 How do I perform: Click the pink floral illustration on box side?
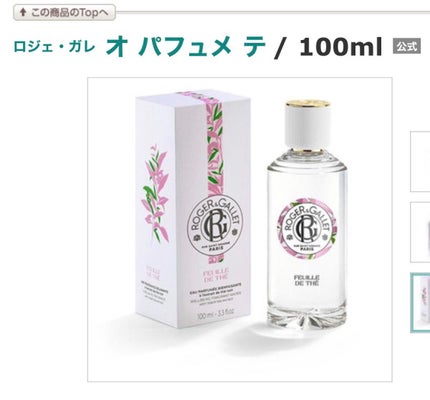pos(155,193)
